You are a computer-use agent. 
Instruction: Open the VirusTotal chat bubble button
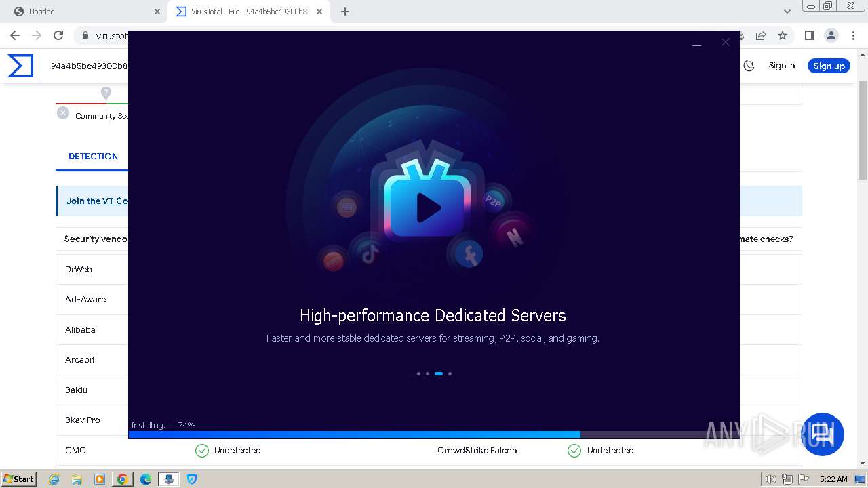click(823, 434)
